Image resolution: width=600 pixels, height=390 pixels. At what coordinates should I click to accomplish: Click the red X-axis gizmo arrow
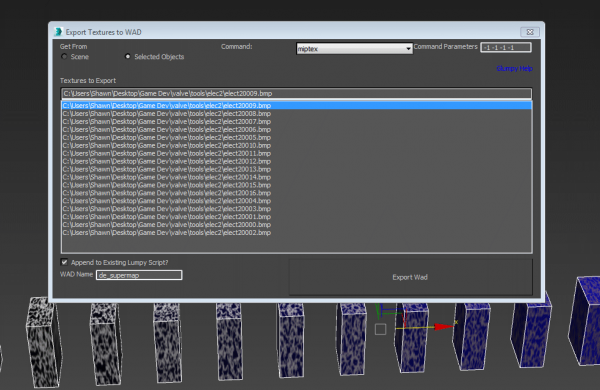click(444, 326)
